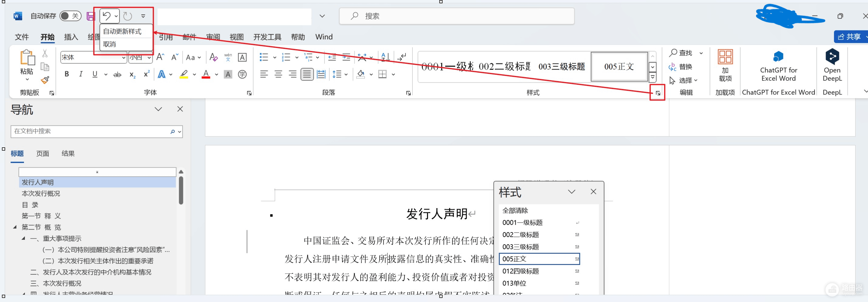The width and height of the screenshot is (868, 302).
Task: Click the Paste clipboard icon
Action: point(27,58)
